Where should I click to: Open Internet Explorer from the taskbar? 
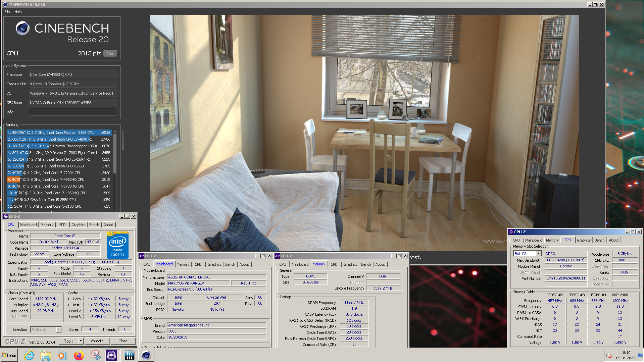tap(29, 355)
